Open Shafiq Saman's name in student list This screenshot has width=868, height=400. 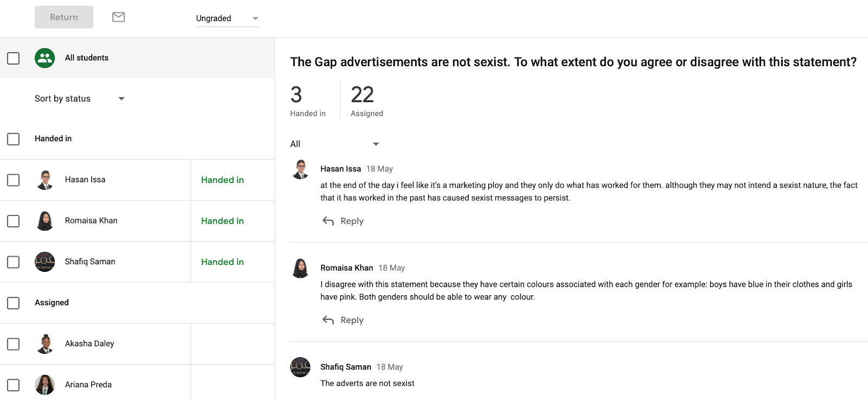[90, 262]
